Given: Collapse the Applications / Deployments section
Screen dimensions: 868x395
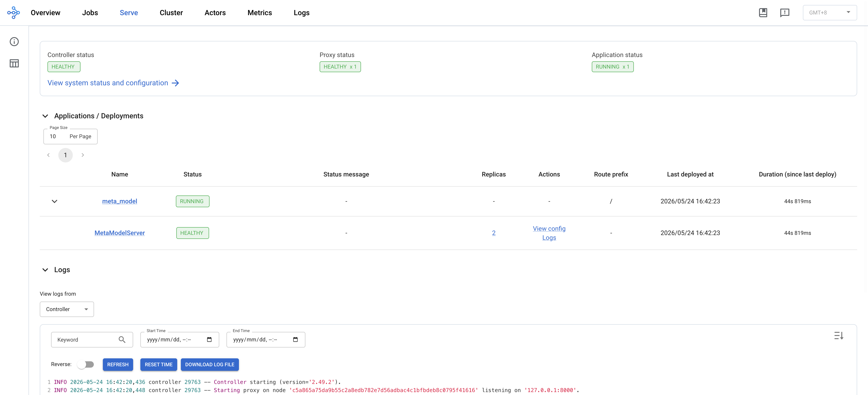Looking at the screenshot, I should click(45, 116).
